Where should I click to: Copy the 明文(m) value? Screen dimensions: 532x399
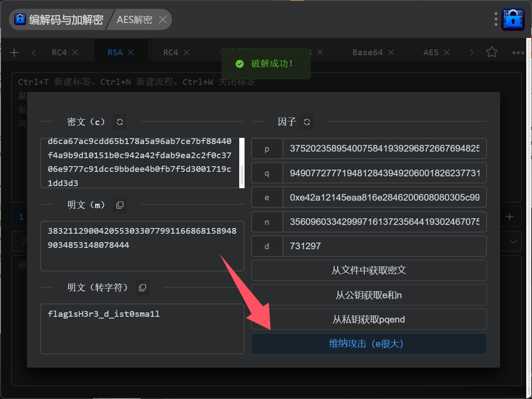pyautogui.click(x=119, y=205)
